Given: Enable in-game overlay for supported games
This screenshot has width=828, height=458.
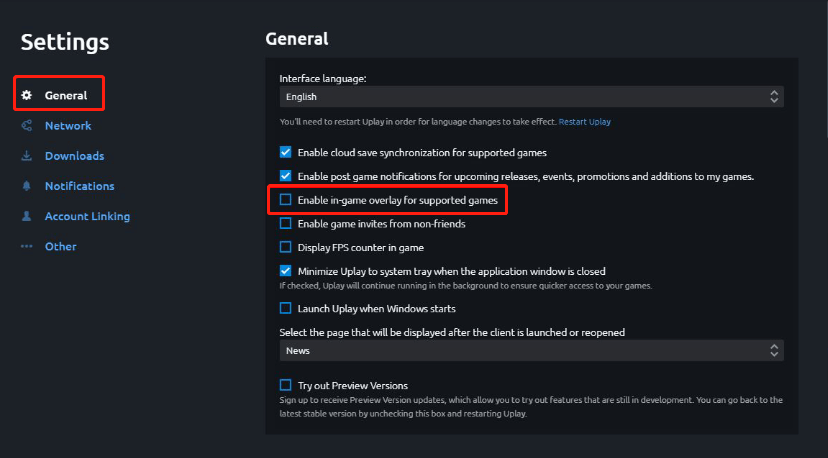Looking at the screenshot, I should (x=285, y=200).
